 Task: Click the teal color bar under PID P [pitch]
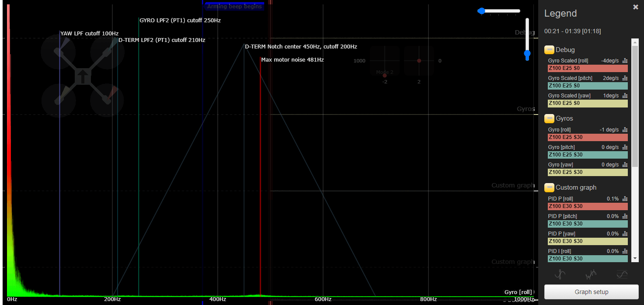[588, 224]
